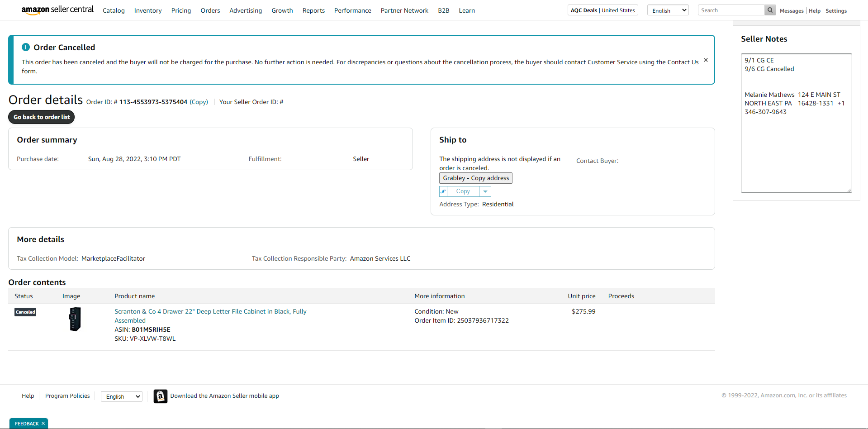Open the Pricing menu

point(181,10)
